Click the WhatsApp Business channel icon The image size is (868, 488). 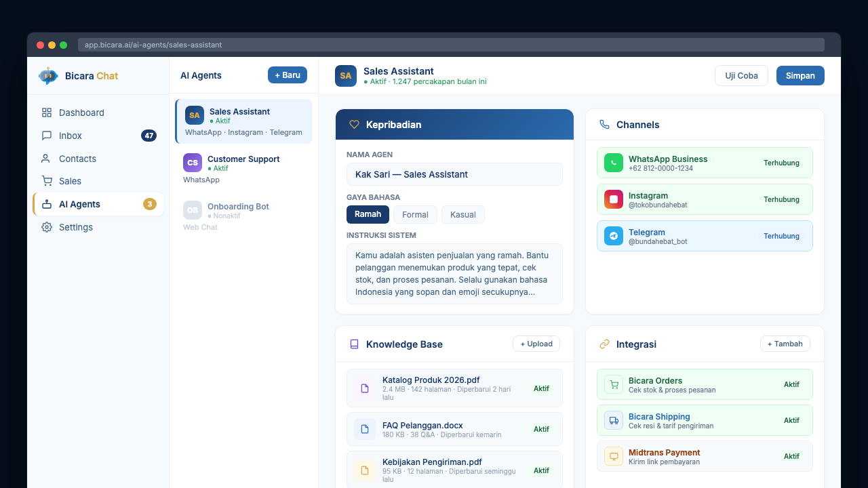(x=613, y=163)
